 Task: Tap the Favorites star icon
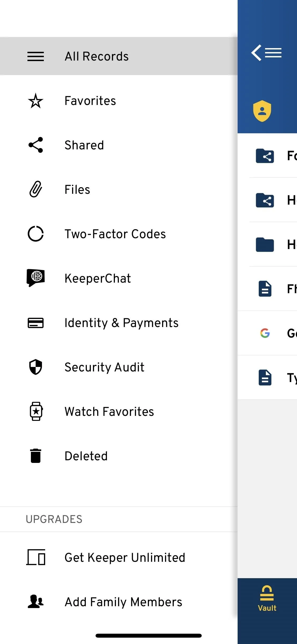[x=36, y=101]
